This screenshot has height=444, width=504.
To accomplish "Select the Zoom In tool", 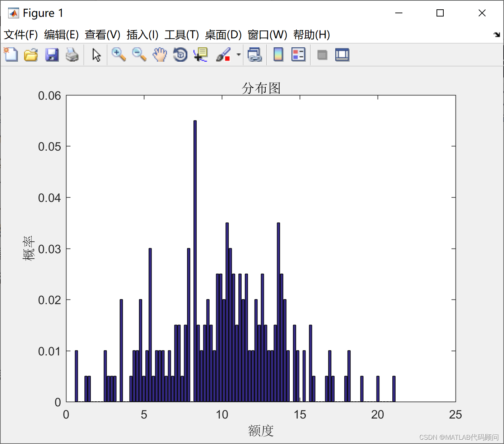I will [118, 55].
